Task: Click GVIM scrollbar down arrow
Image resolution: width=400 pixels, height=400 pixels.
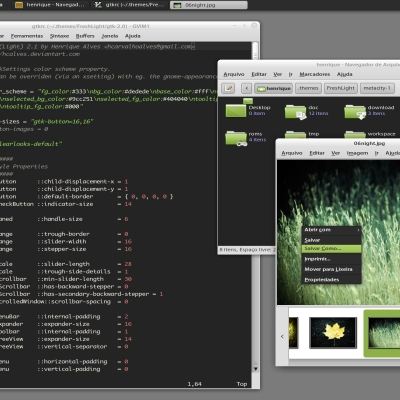Action: 255,368
